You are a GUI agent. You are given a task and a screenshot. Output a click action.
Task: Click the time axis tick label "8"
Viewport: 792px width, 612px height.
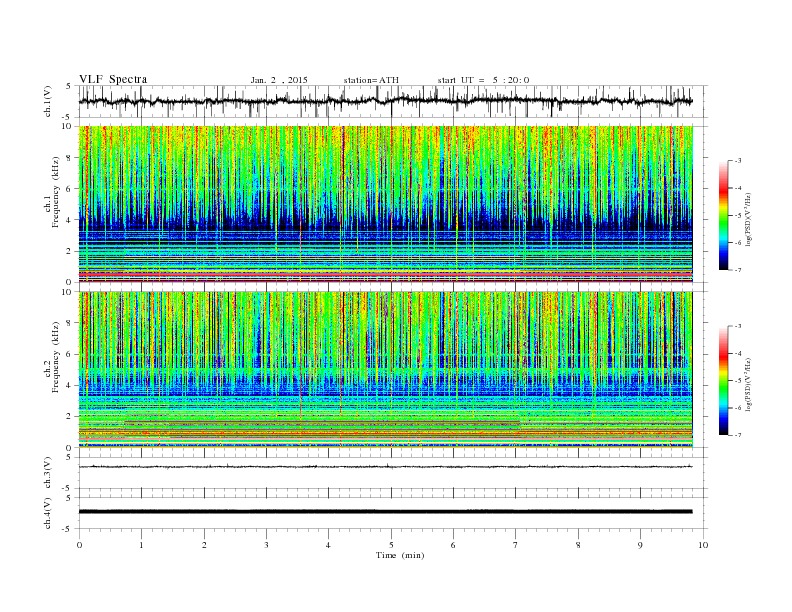[x=578, y=545]
